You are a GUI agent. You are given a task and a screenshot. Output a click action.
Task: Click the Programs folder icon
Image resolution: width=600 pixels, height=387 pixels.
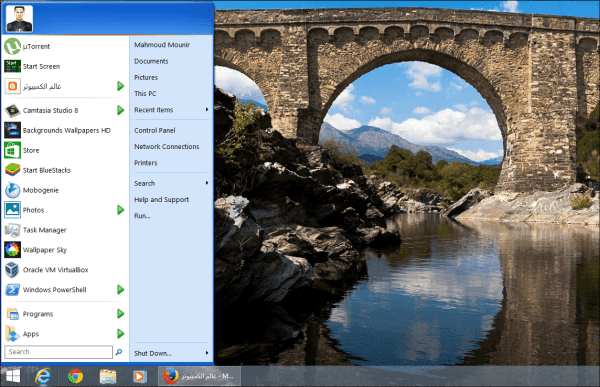[12, 314]
